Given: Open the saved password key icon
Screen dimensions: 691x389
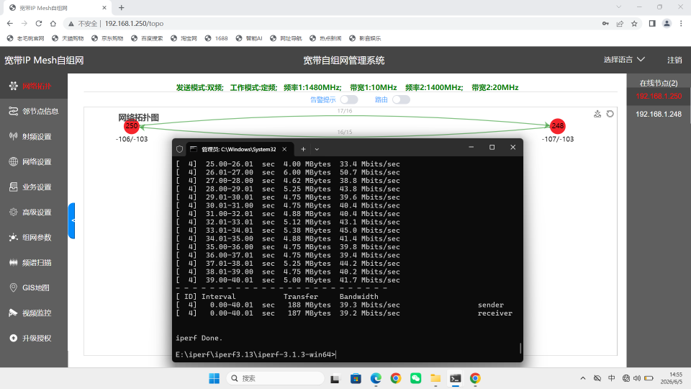Looking at the screenshot, I should coord(605,23).
